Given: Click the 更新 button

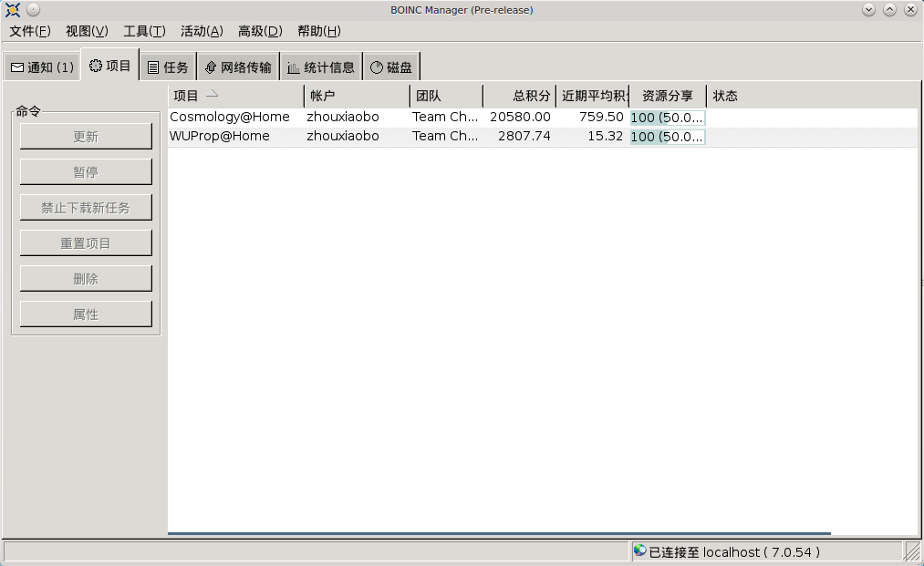Looking at the screenshot, I should click(86, 137).
